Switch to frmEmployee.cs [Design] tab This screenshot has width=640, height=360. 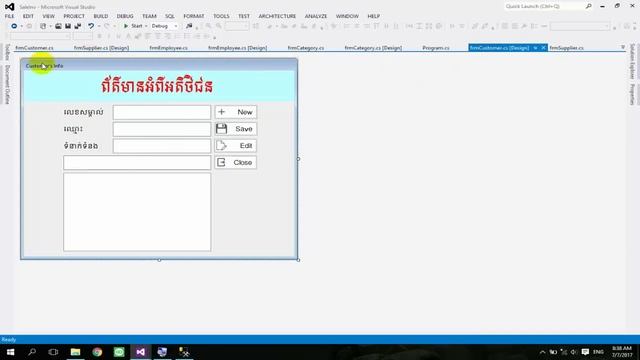pyautogui.click(x=238, y=48)
